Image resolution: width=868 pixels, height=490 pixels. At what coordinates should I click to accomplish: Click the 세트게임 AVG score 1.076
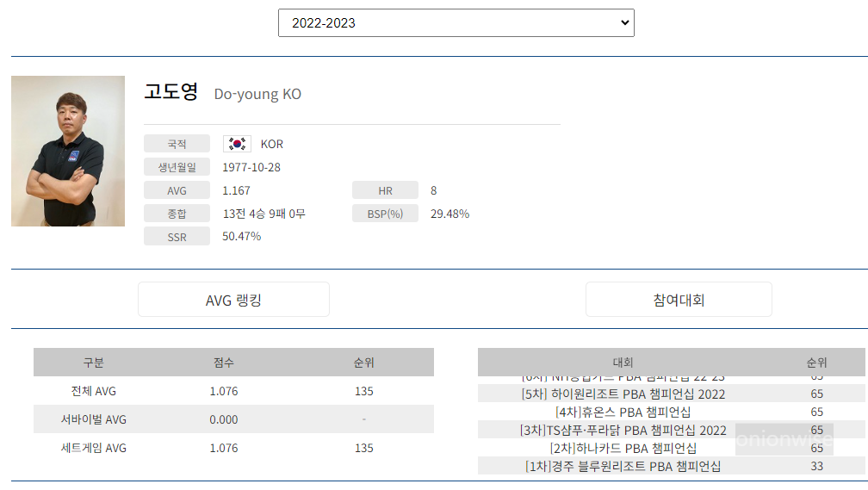click(224, 448)
